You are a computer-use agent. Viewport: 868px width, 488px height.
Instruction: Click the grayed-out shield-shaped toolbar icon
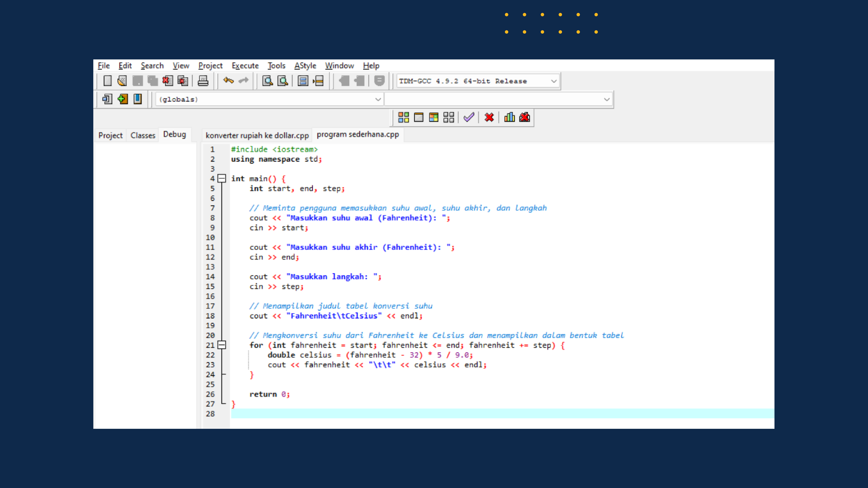pyautogui.click(x=379, y=81)
